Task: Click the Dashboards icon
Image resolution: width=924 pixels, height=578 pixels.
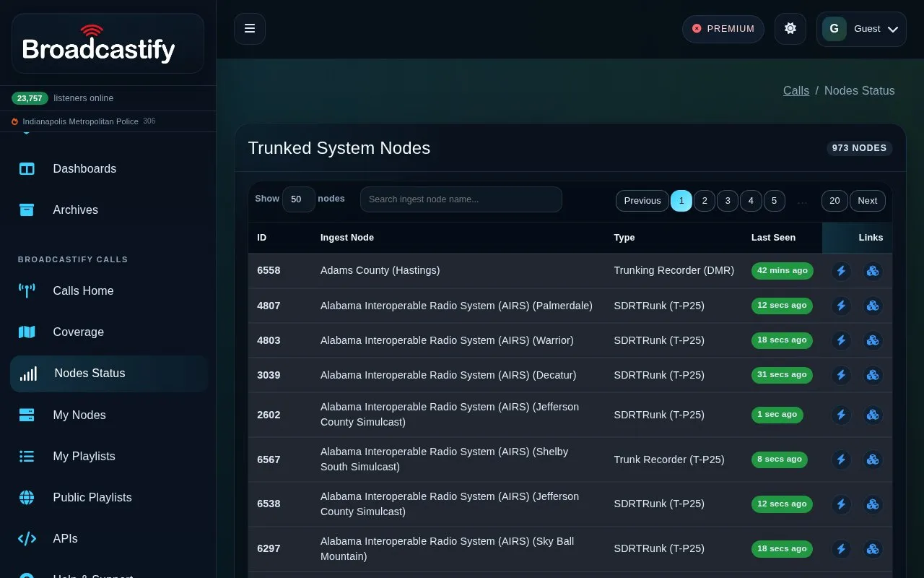Action: [27, 169]
